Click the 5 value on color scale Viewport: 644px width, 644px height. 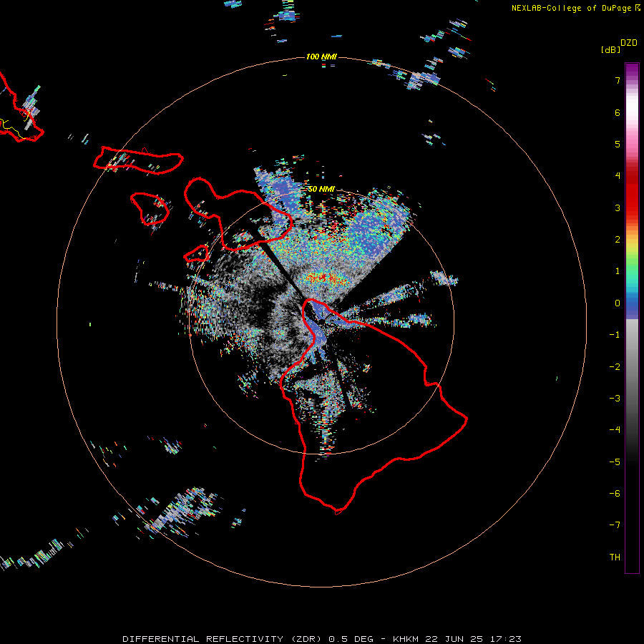coord(618,144)
